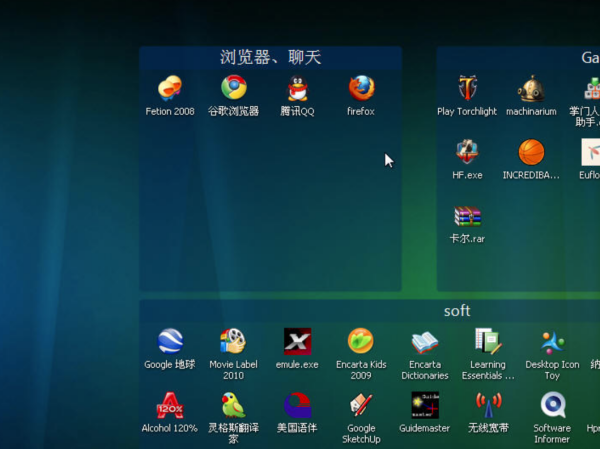Image resolution: width=600 pixels, height=449 pixels.
Task: Launch Alcohol 120% icon
Action: [170, 405]
